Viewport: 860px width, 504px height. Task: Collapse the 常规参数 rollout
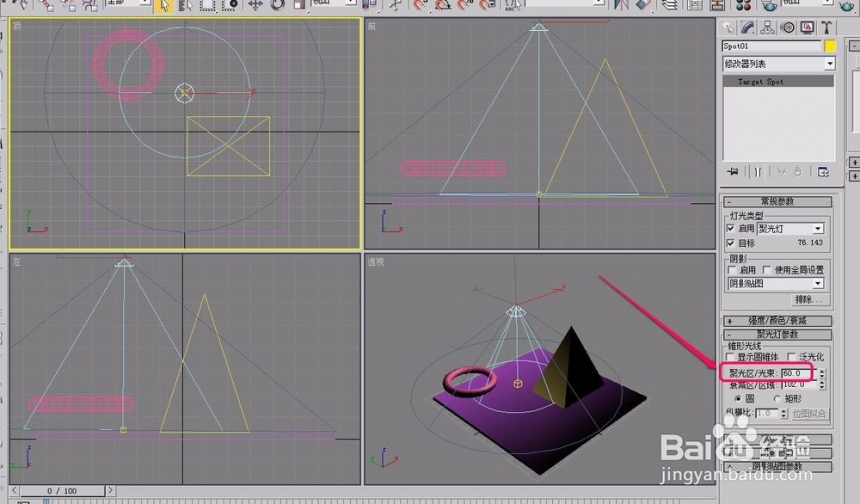(778, 201)
